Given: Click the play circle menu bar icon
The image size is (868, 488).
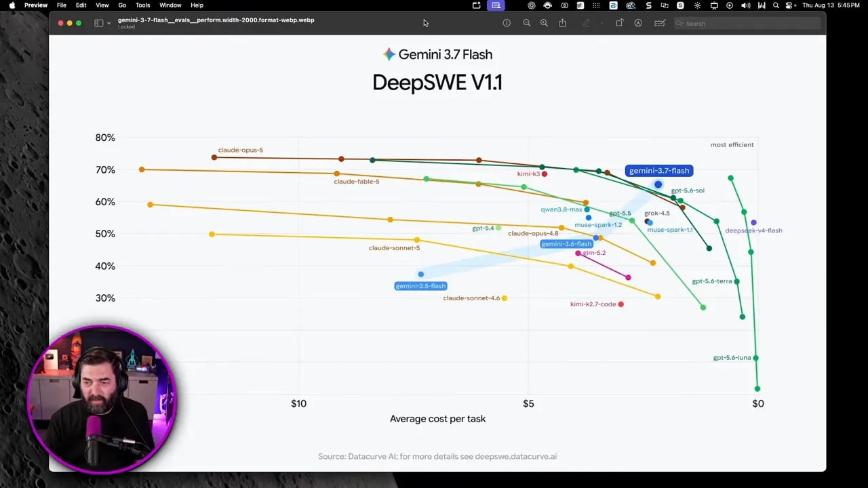Looking at the screenshot, I should click(730, 5).
